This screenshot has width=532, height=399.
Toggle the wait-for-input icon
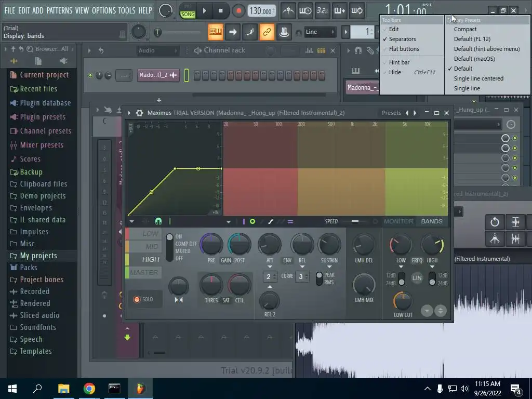pos(305,11)
